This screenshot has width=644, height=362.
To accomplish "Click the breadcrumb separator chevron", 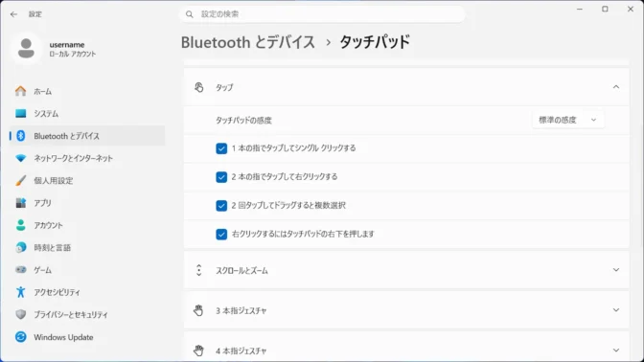I will [x=328, y=42].
